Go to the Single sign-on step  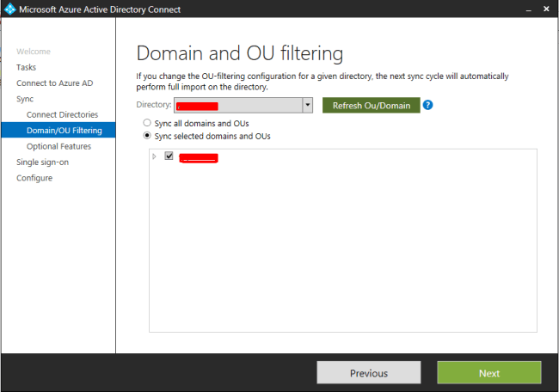[42, 162]
